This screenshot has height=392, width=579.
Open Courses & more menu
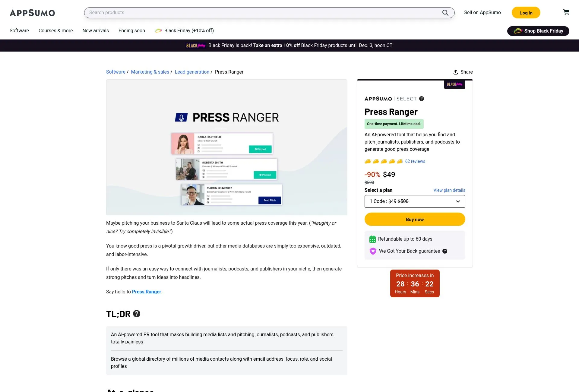[x=55, y=31]
